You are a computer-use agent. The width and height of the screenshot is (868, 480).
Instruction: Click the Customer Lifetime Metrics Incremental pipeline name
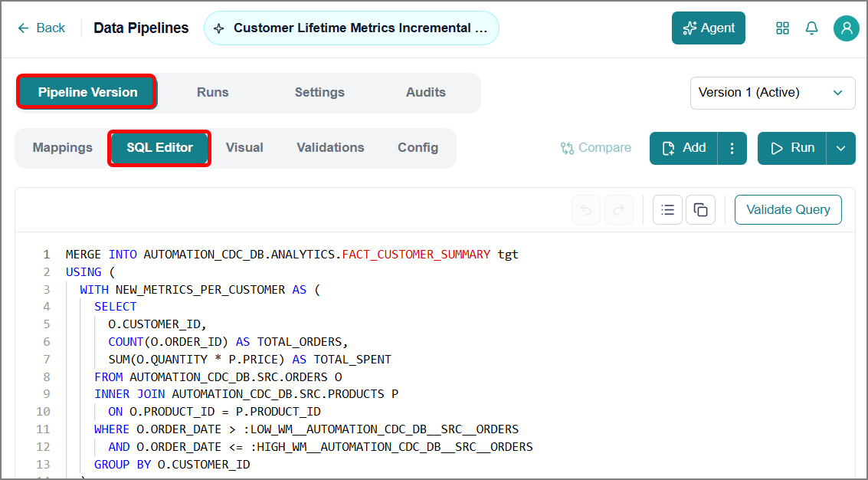tap(360, 28)
